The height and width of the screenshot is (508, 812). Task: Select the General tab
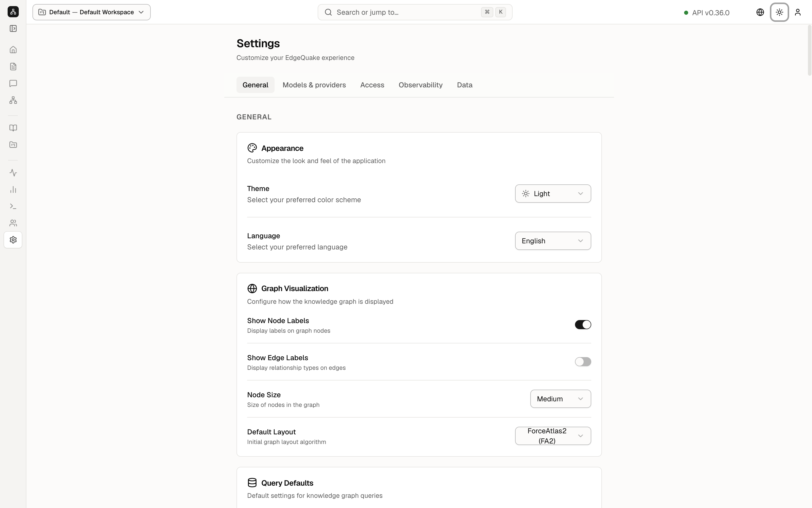click(255, 85)
